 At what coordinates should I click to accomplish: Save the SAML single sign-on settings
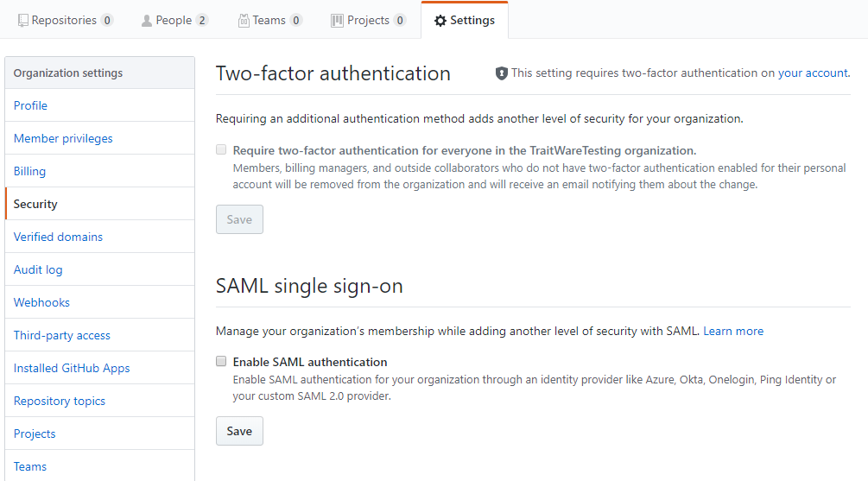[239, 431]
